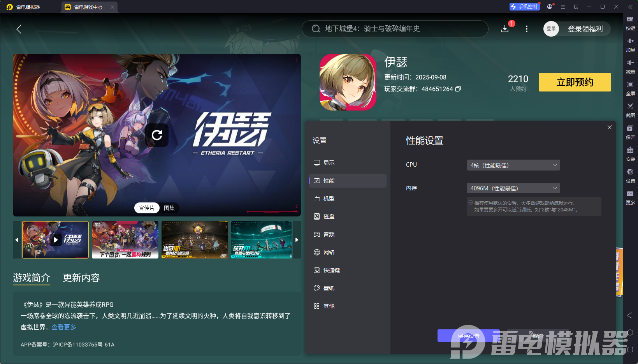Collapse the right sidebar with double chevron
638x364 pixels.
630,7
